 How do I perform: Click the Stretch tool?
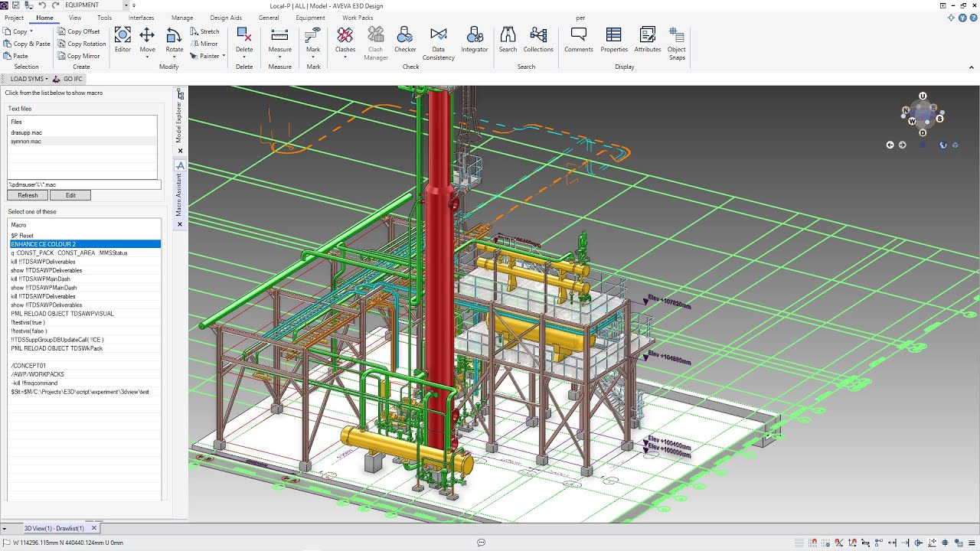(x=204, y=31)
